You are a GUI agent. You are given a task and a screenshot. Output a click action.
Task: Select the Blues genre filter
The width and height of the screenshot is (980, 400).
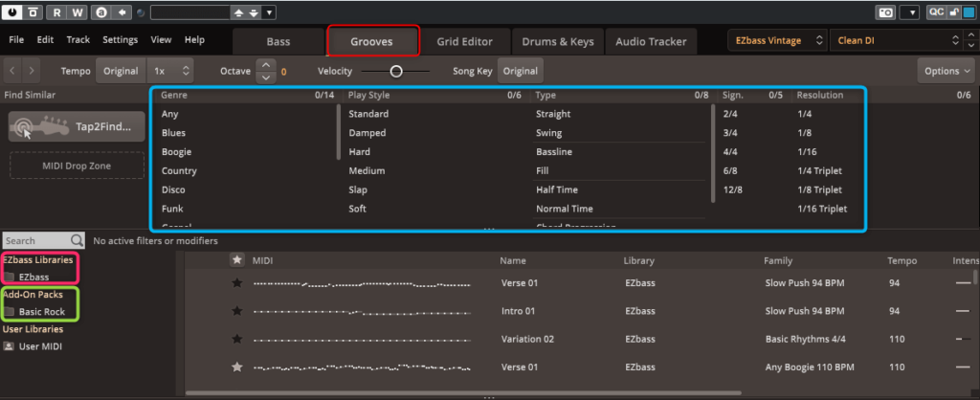[173, 132]
